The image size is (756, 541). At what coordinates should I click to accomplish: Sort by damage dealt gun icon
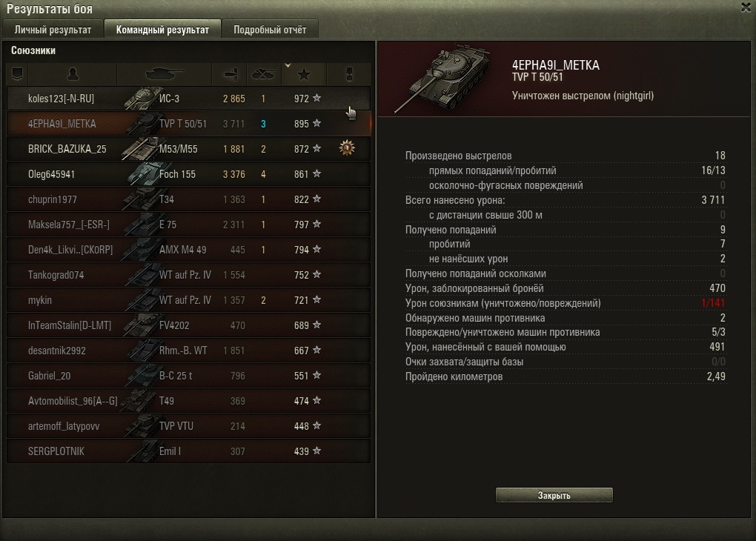tap(230, 74)
